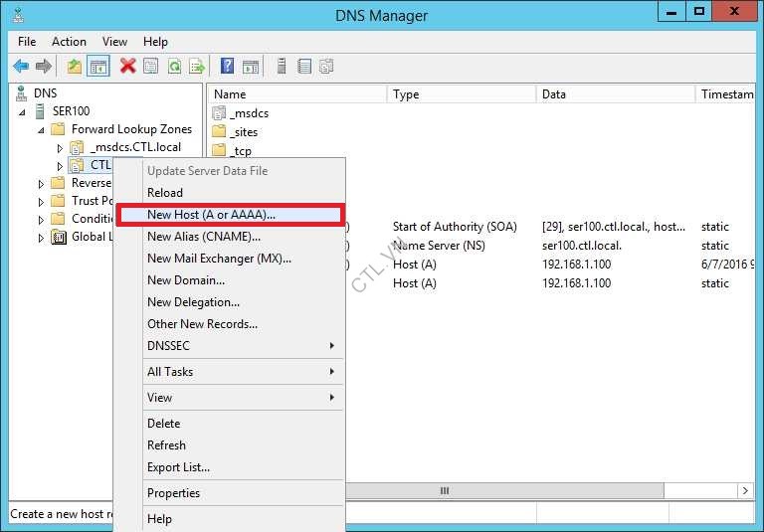
Task: Open the File menu
Action: coord(27,42)
